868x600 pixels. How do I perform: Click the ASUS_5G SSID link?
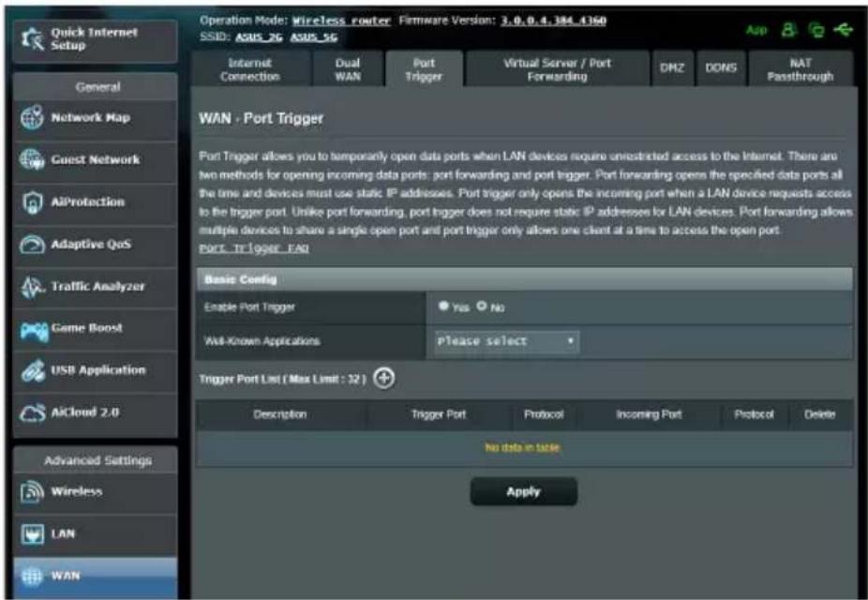click(x=313, y=37)
